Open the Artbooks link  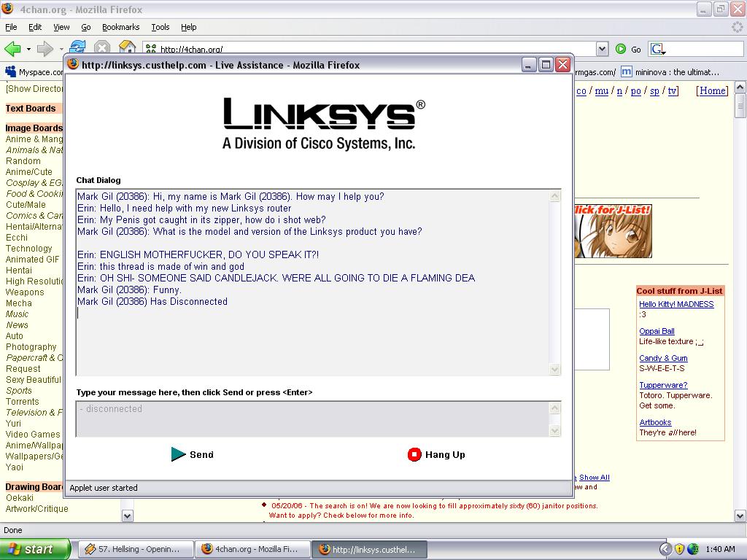(655, 422)
